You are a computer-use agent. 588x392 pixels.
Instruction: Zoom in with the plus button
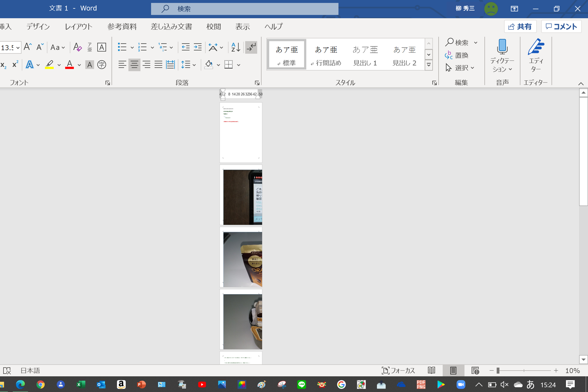click(x=556, y=370)
